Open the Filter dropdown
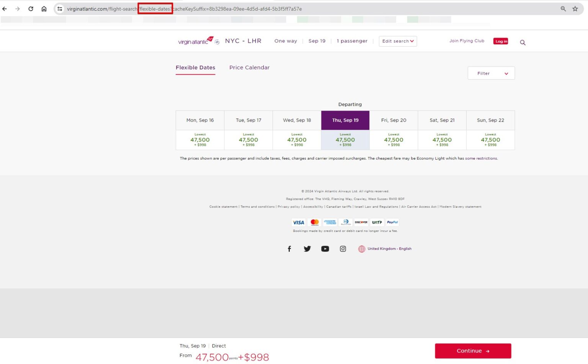The height and width of the screenshot is (364, 588). 491,73
